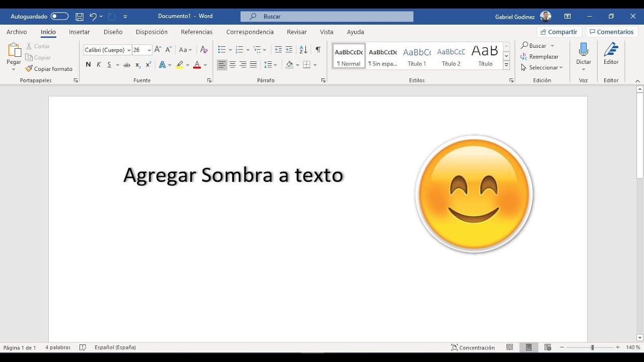Open Fuente dialog launcher
Image resolution: width=644 pixels, height=362 pixels.
(209, 80)
